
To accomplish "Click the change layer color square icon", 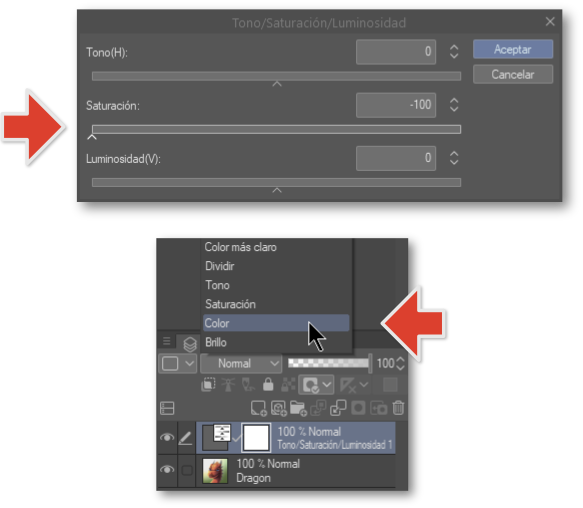I will coord(390,385).
